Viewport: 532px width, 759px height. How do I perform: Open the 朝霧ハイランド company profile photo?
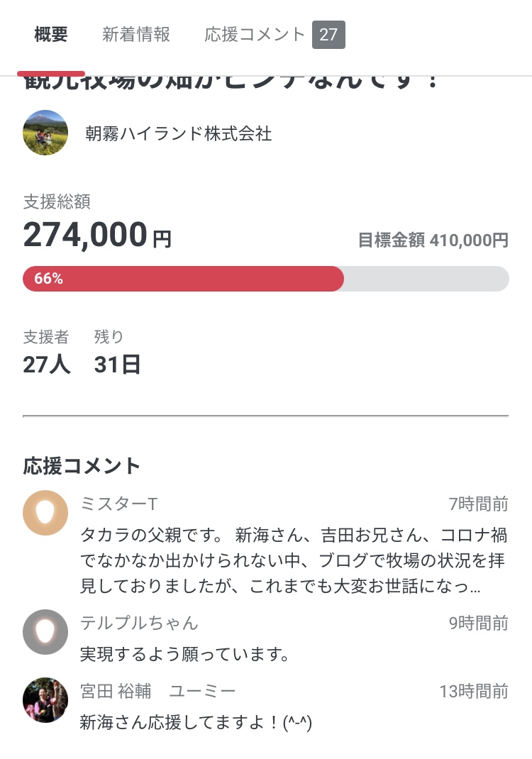coord(45,133)
